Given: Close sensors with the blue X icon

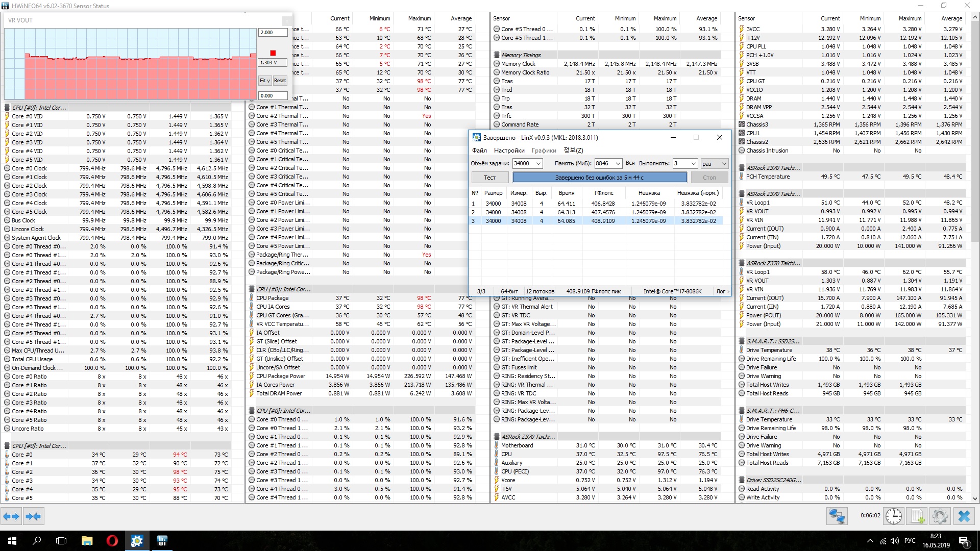Looking at the screenshot, I should click(x=964, y=516).
